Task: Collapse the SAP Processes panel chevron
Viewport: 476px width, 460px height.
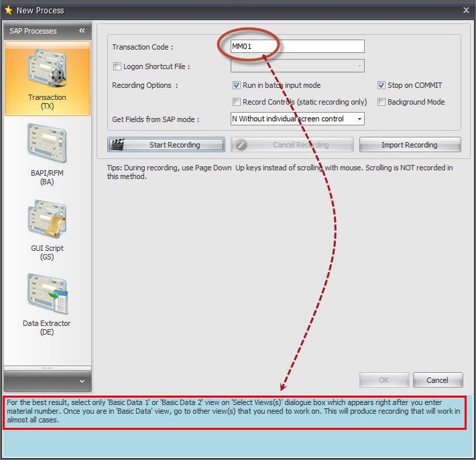Action: click(x=82, y=31)
